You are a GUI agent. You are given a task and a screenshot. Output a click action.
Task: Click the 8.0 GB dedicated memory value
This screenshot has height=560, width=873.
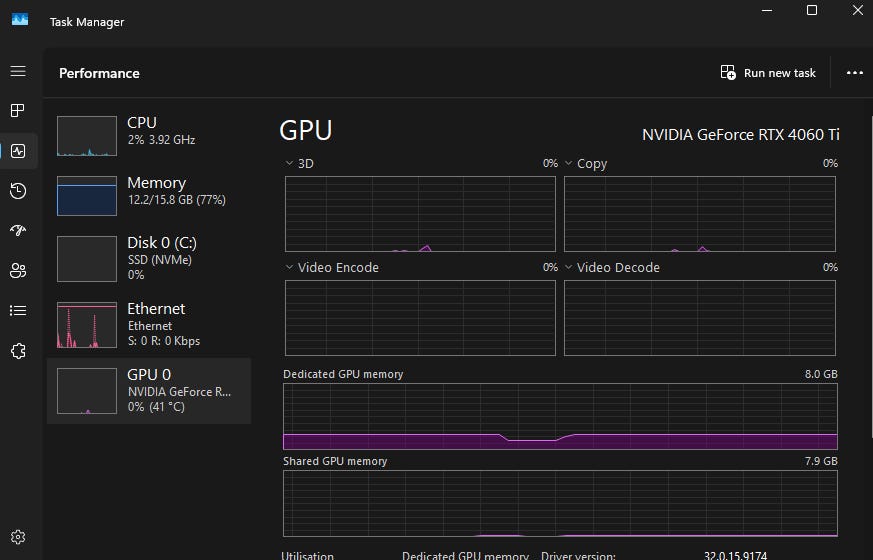pyautogui.click(x=821, y=374)
